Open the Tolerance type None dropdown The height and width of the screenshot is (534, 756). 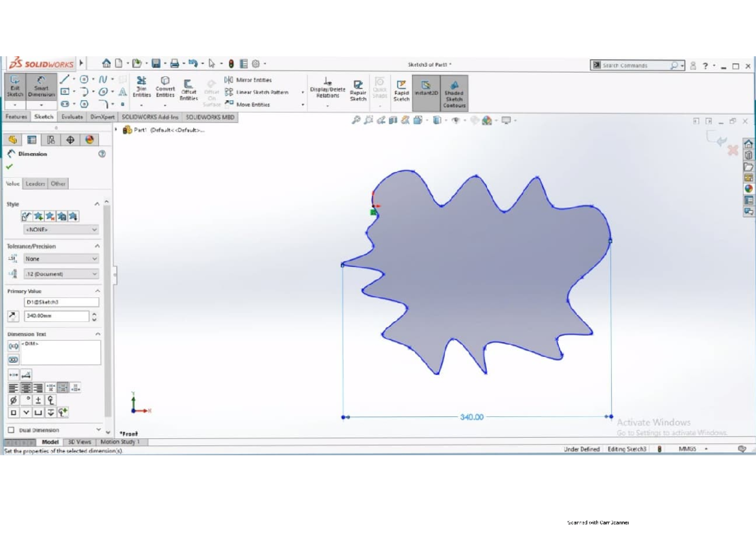click(61, 259)
